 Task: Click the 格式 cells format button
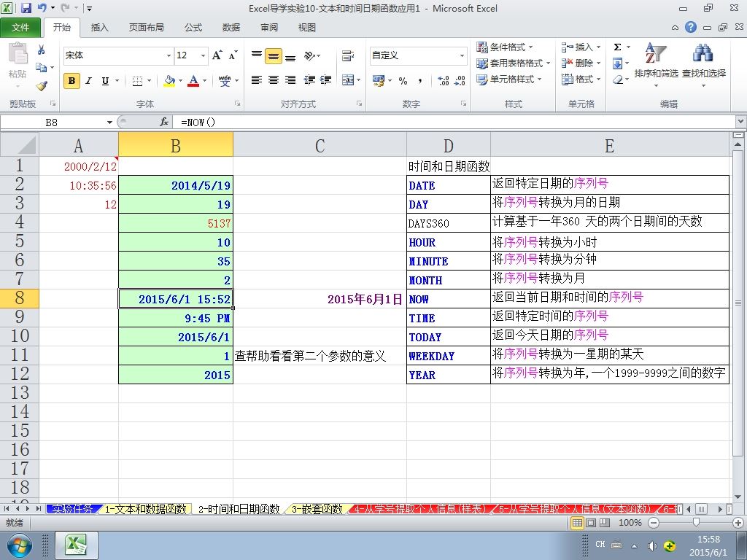581,79
